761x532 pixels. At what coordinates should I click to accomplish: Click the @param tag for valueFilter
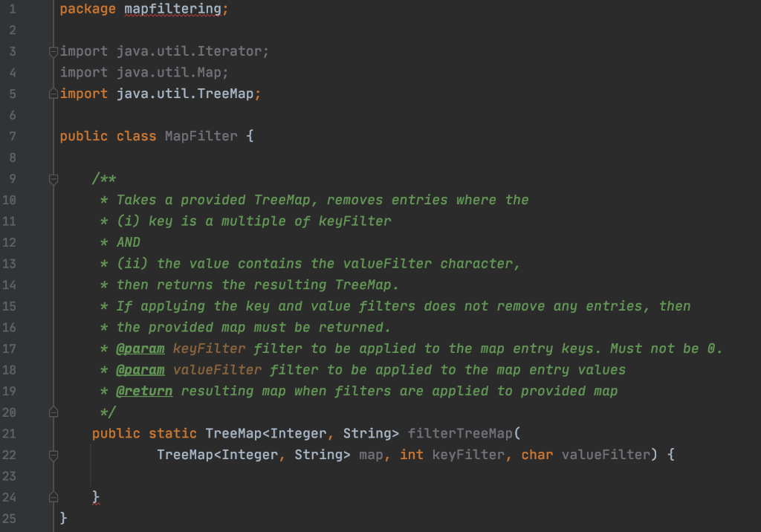tap(140, 370)
